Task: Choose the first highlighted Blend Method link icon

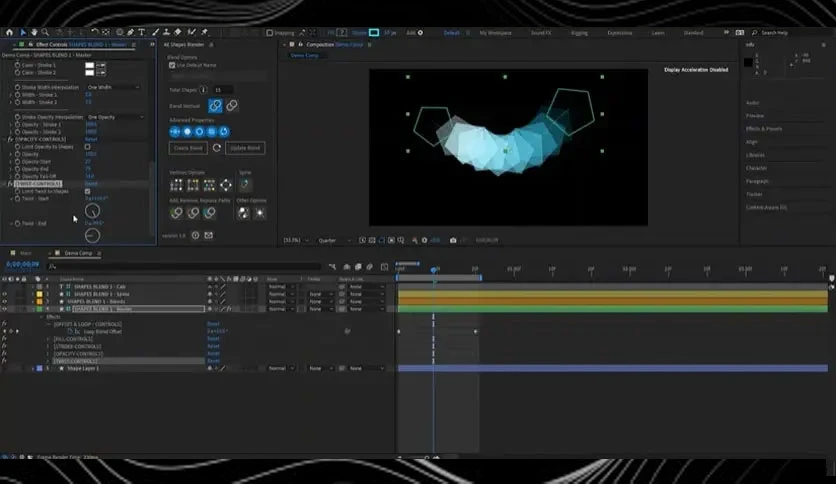Action: point(215,106)
